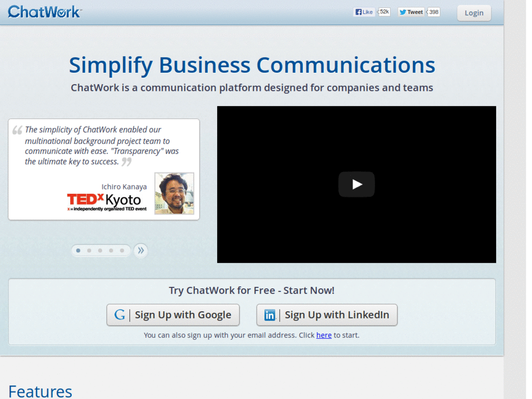
Task: Click the Login button
Action: click(x=474, y=13)
